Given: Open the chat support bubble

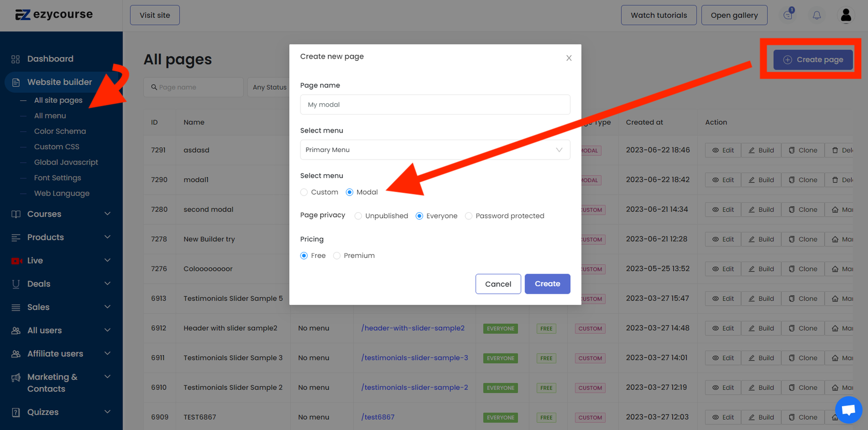Looking at the screenshot, I should tap(848, 410).
